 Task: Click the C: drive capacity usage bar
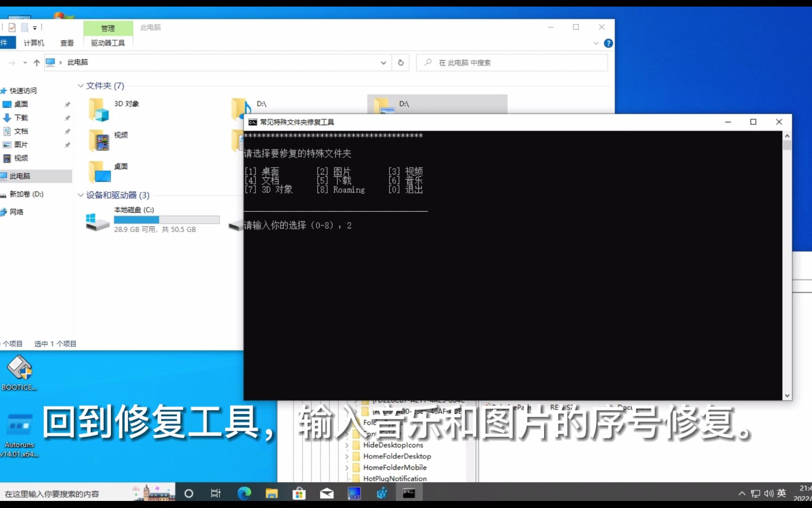(166, 220)
